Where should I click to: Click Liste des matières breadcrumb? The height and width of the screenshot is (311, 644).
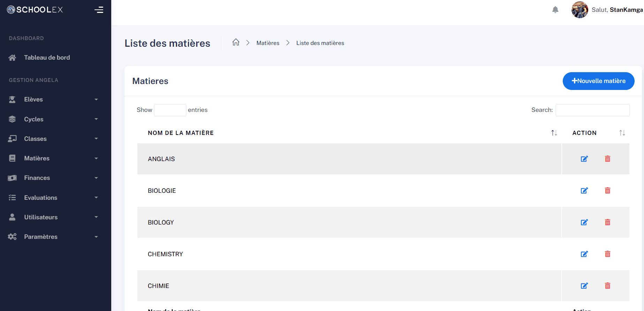click(320, 43)
